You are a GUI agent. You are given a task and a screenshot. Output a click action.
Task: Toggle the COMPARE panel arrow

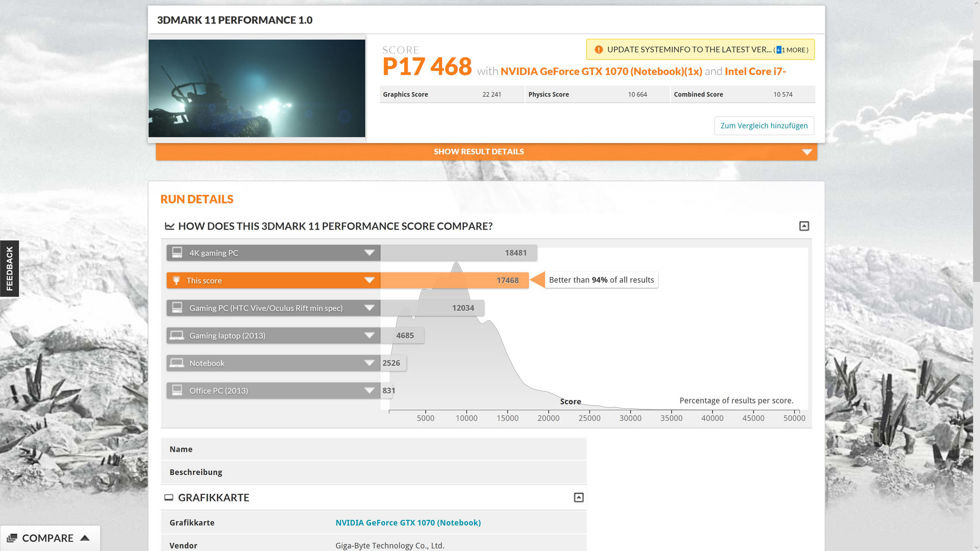point(85,538)
